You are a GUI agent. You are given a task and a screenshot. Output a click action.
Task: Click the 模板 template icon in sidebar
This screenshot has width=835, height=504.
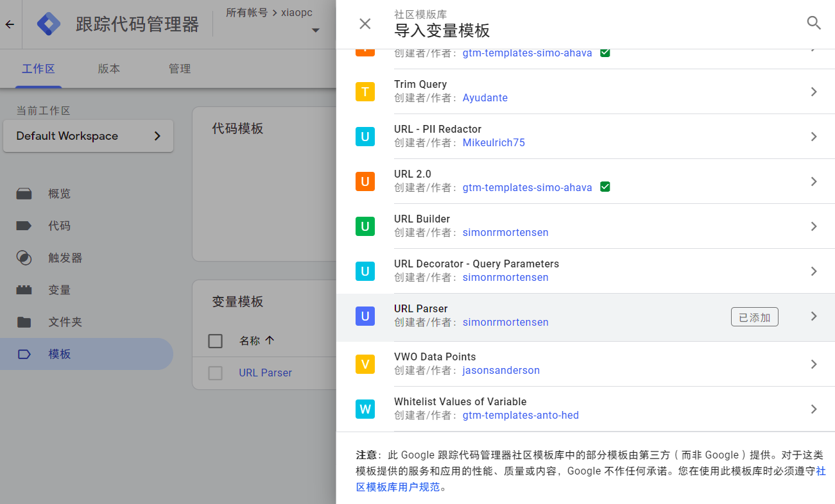[x=24, y=354]
